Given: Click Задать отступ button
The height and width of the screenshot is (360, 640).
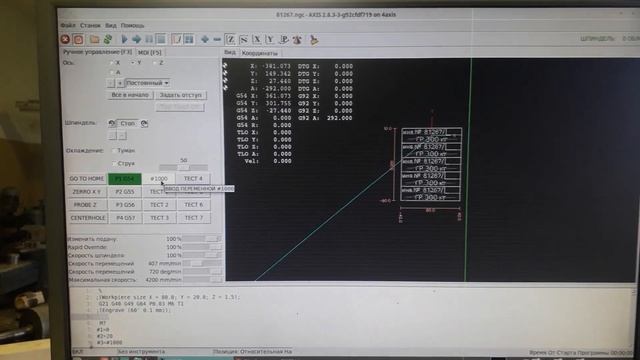Looking at the screenshot, I should [x=180, y=95].
